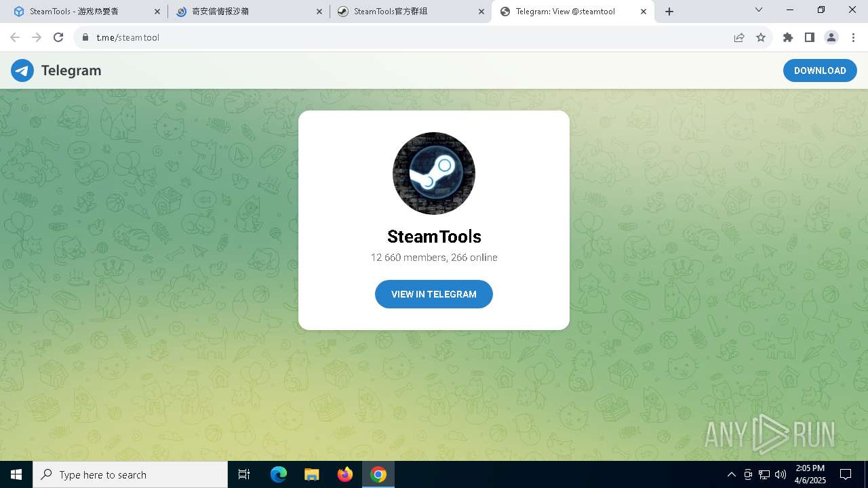
Task: Open the notification center icon
Action: (x=846, y=474)
